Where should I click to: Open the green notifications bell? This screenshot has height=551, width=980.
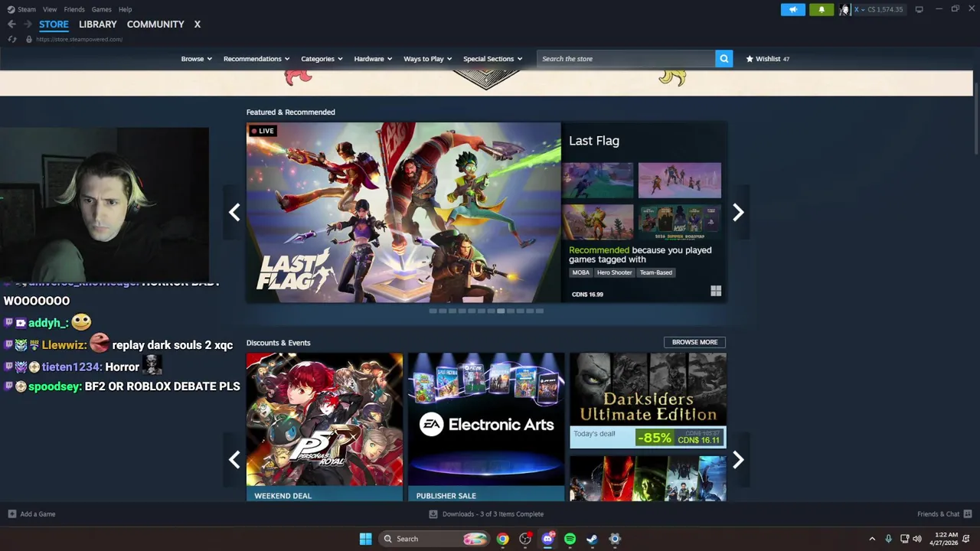(x=822, y=9)
